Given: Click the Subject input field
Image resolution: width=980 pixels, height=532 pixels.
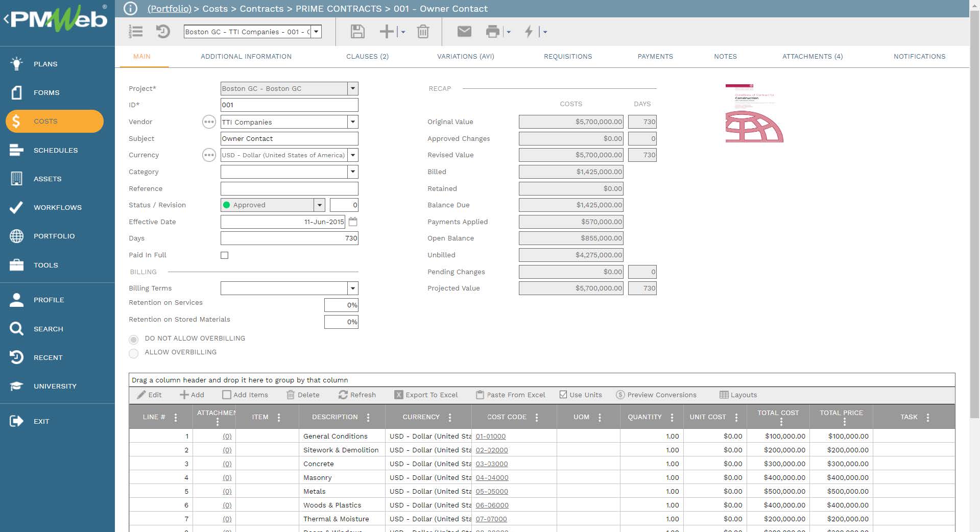Looking at the screenshot, I should click(289, 139).
